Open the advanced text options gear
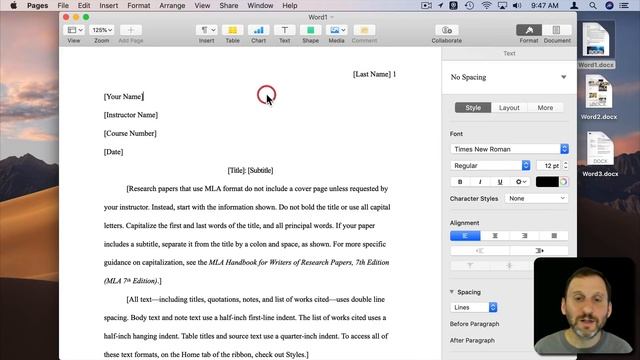Viewport: 640px width, 360px height. [x=520, y=182]
